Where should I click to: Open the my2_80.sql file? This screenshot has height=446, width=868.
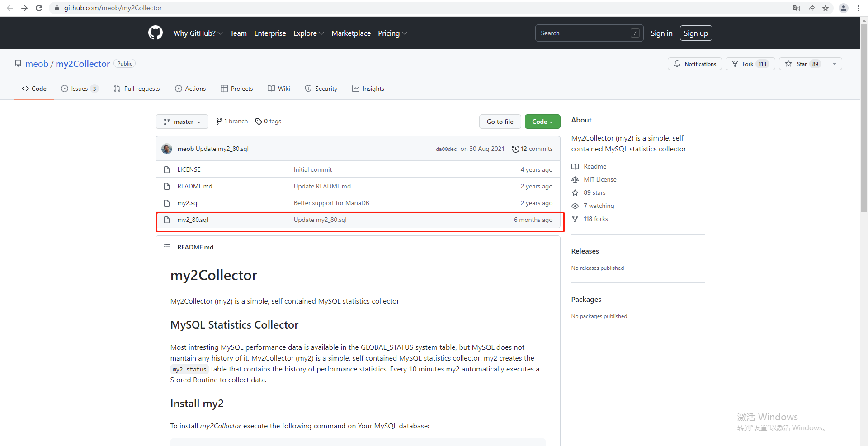click(193, 220)
